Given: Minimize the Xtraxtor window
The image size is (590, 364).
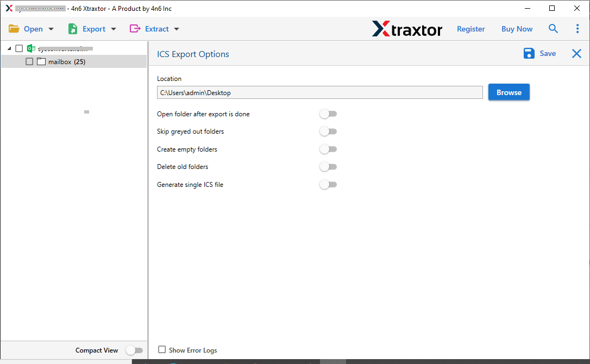Looking at the screenshot, I should coord(528,8).
